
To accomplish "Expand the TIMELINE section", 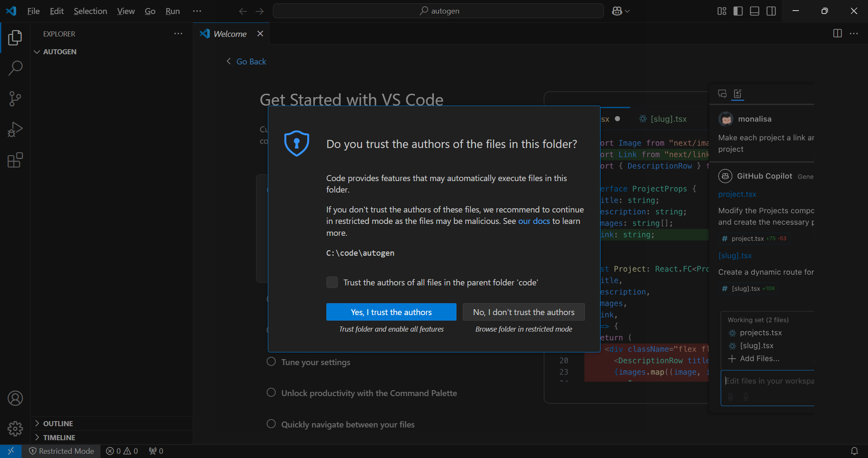I will tap(59, 437).
